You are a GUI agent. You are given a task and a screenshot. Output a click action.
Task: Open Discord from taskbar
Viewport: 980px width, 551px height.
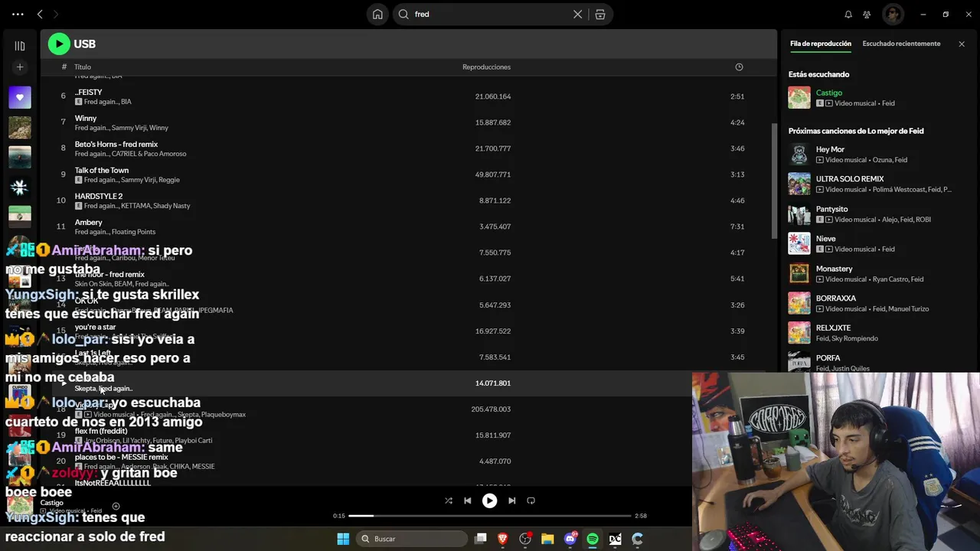570,539
